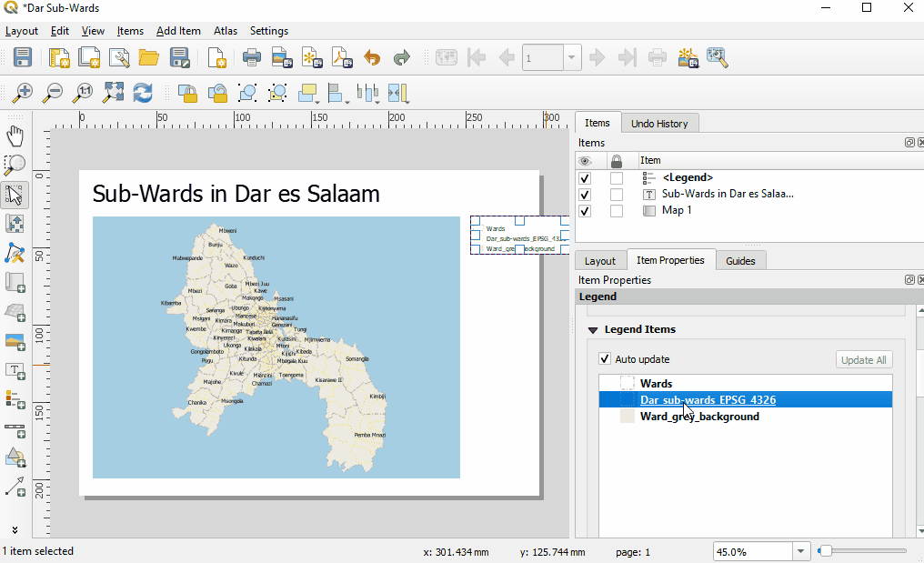This screenshot has width=924, height=563.
Task: Toggle visibility of Map 1 item
Action: pyautogui.click(x=585, y=211)
